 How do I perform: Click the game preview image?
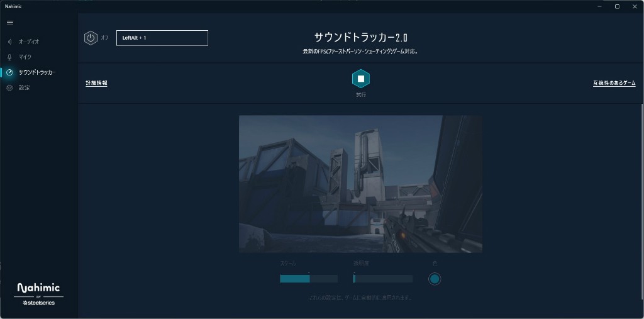pos(360,184)
